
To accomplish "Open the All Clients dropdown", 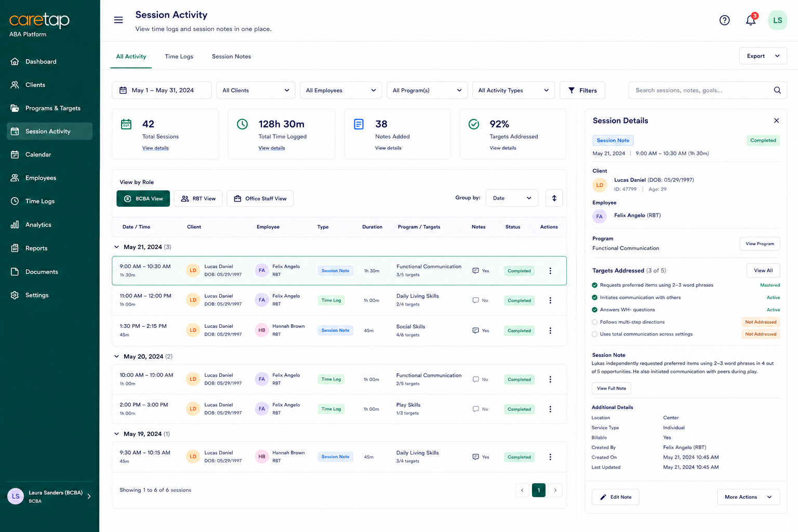I will [256, 90].
